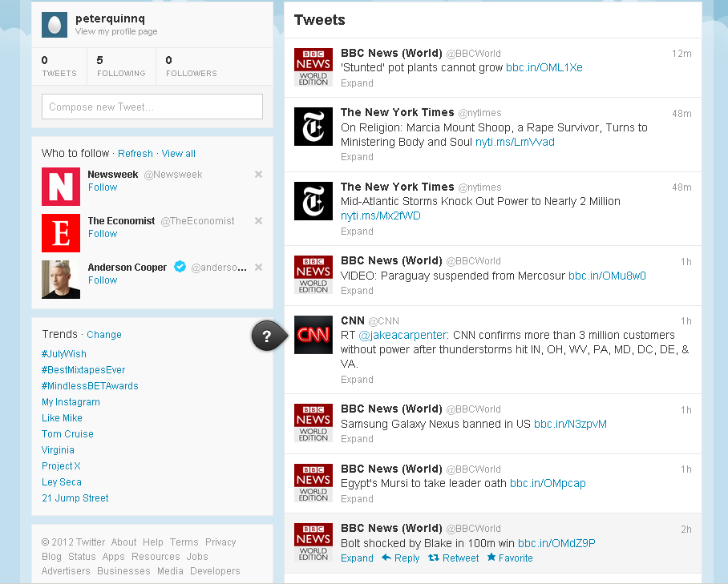Follow Newsweek
Image resolution: width=728 pixels, height=584 pixels.
tap(103, 187)
